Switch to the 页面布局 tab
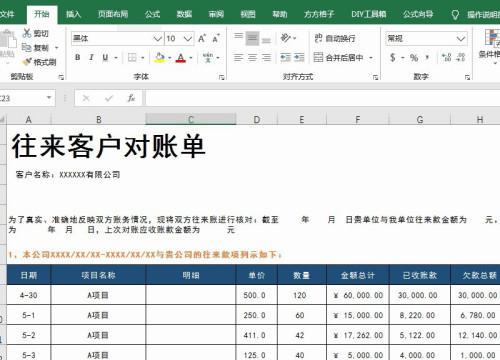 pyautogui.click(x=113, y=14)
